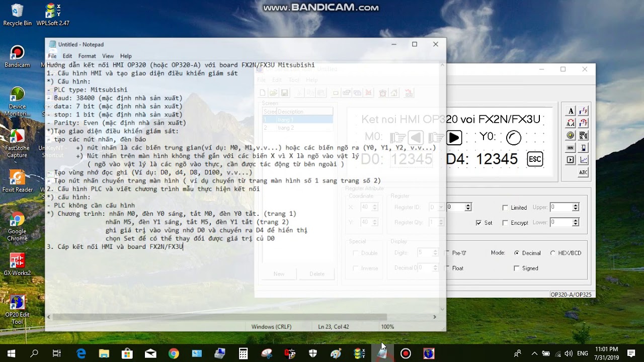Open the Action Center notifications icon

click(x=631, y=353)
